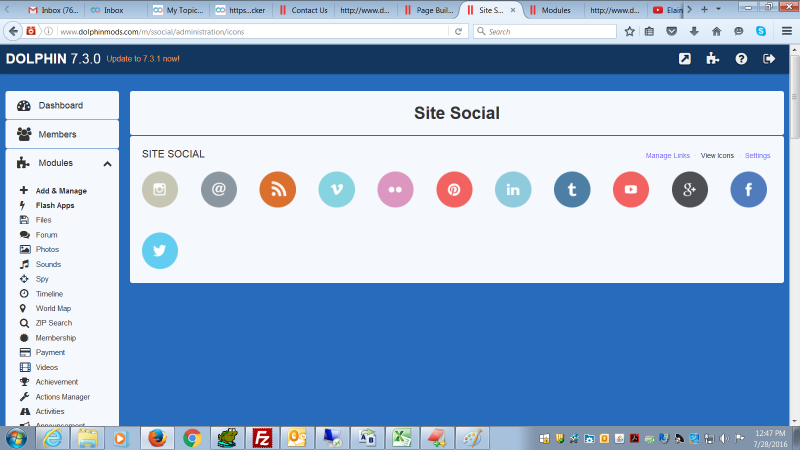Switch to Gmail Inbox browser tab
The width and height of the screenshot is (800, 450).
(54, 10)
